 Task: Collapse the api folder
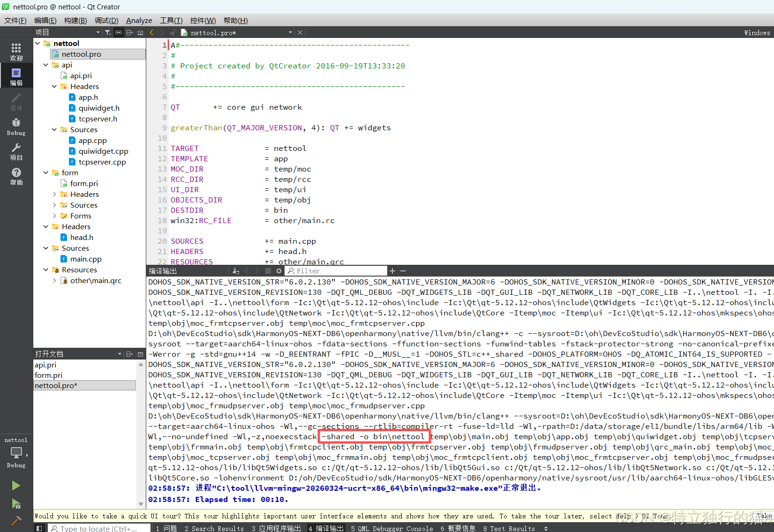pyautogui.click(x=46, y=65)
